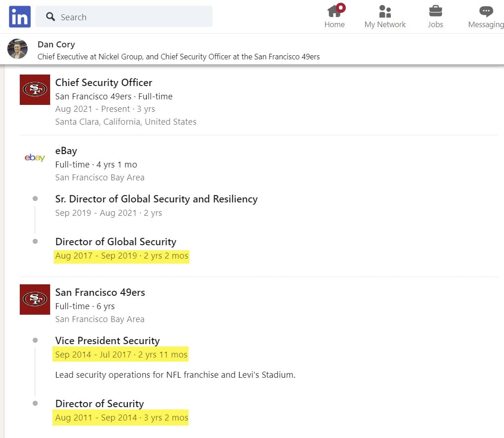Click the Director of Security title
This screenshot has height=438, width=504.
(x=99, y=404)
